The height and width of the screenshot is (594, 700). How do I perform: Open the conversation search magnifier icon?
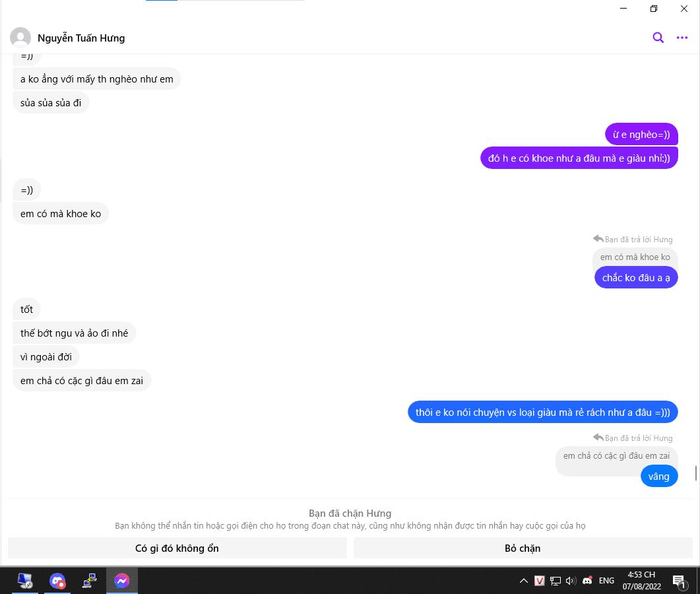[658, 38]
